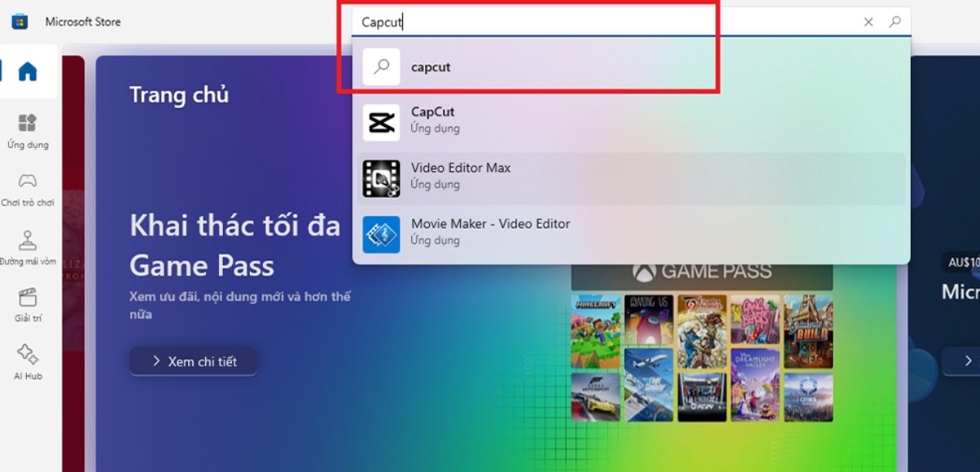Screen dimensions: 980x472
Task: Open the Chơi trò chơi gaming section
Action: point(28,189)
